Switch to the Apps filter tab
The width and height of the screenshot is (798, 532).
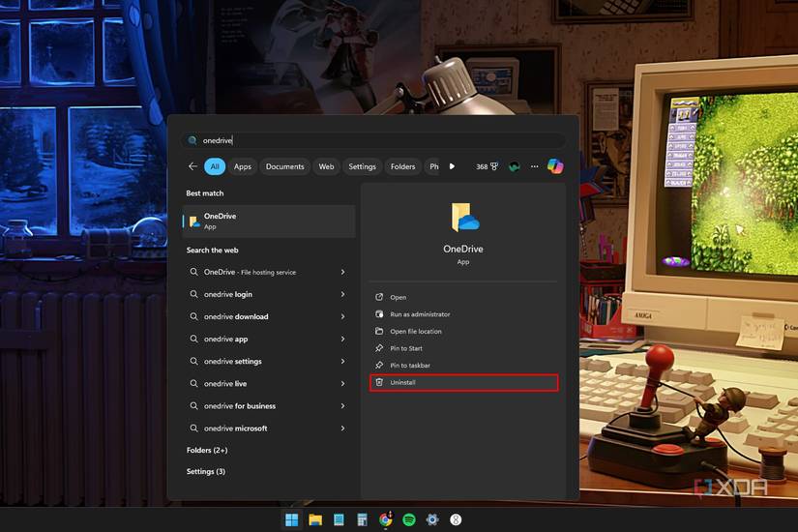pyautogui.click(x=242, y=166)
